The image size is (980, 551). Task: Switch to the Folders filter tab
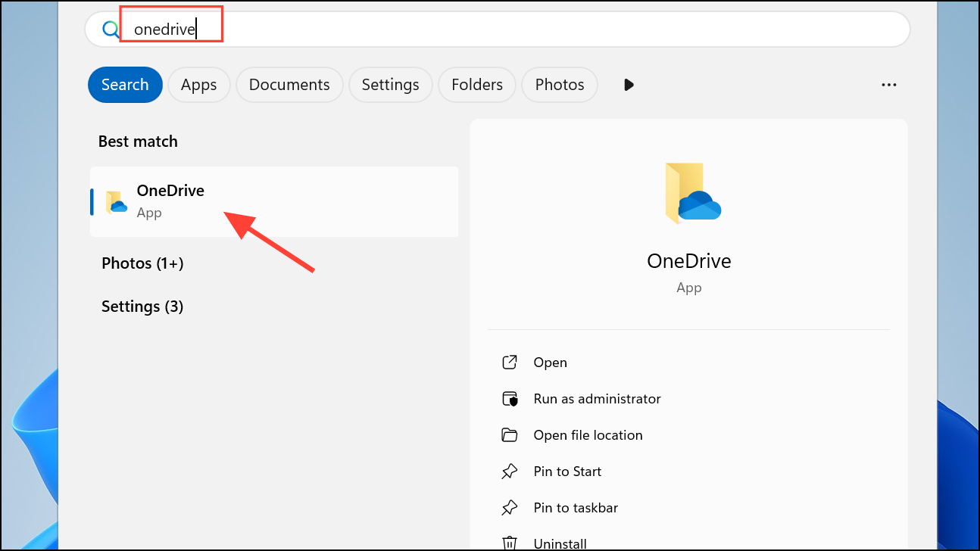pos(477,85)
